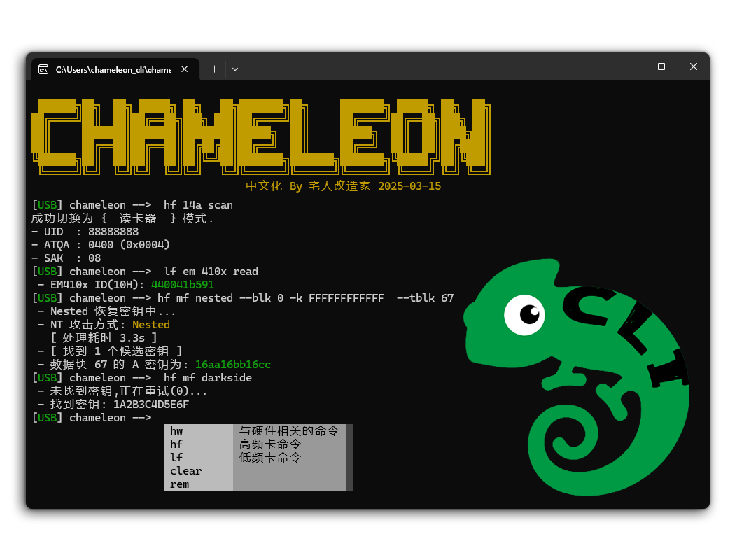Click the yellow "Nested" attack method text

(x=151, y=325)
